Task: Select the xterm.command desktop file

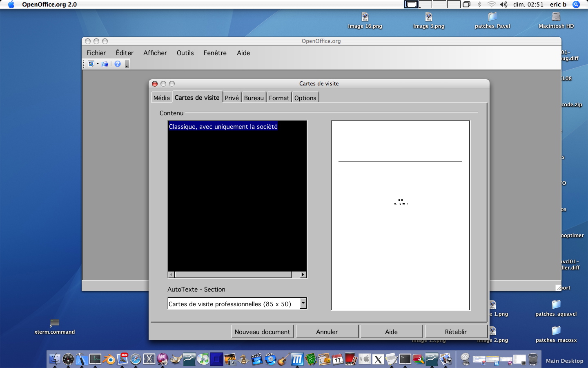Action: [x=55, y=327]
